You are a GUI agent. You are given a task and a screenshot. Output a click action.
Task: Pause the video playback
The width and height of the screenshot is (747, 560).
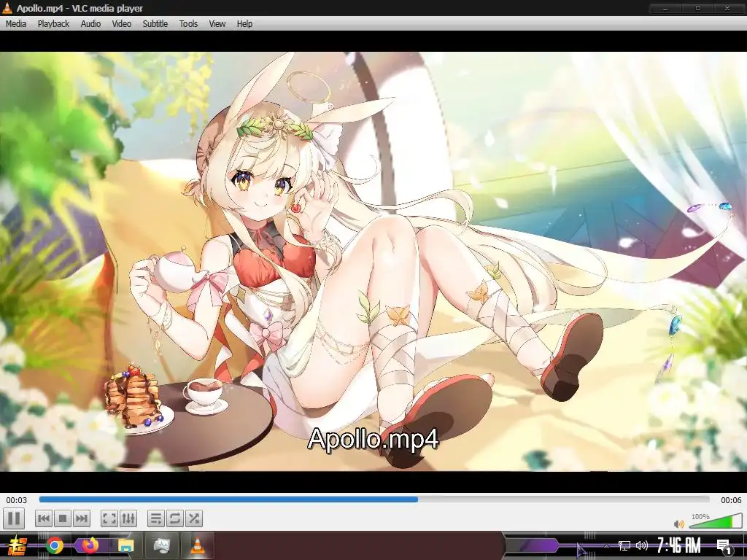click(x=14, y=518)
